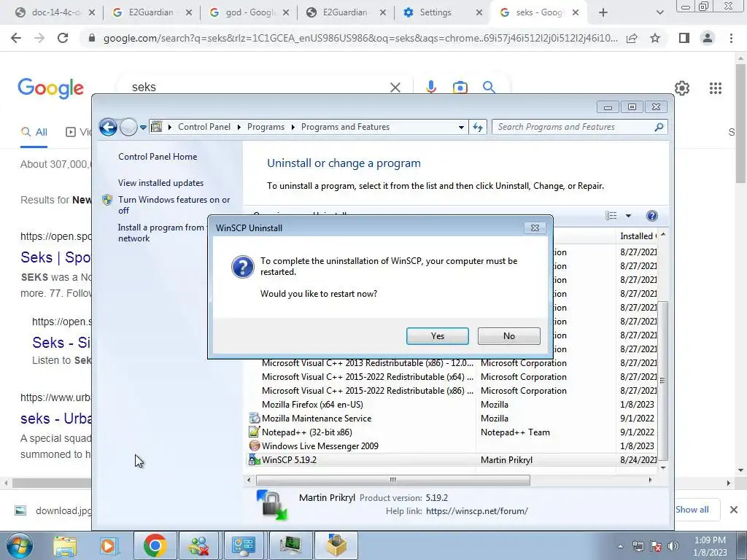
Task: Select the All search results tab
Action: [x=34, y=133]
